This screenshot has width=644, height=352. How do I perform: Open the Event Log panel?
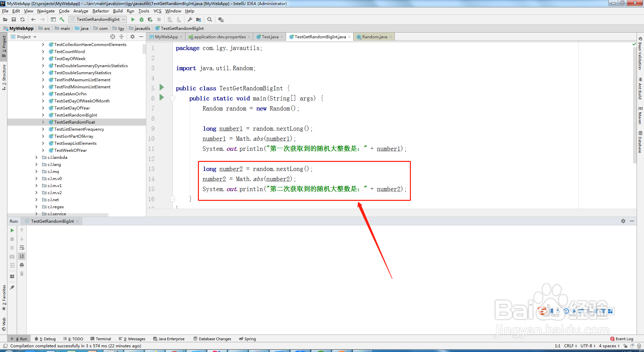[x=622, y=339]
